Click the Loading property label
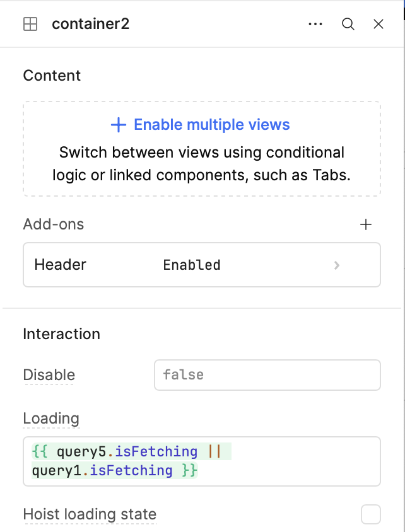405x532 pixels. (x=51, y=419)
